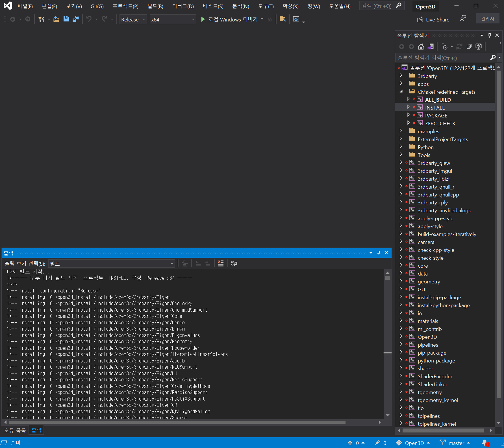Open the 빌드(B) menu
This screenshot has width=504, height=448.
coord(155,6)
